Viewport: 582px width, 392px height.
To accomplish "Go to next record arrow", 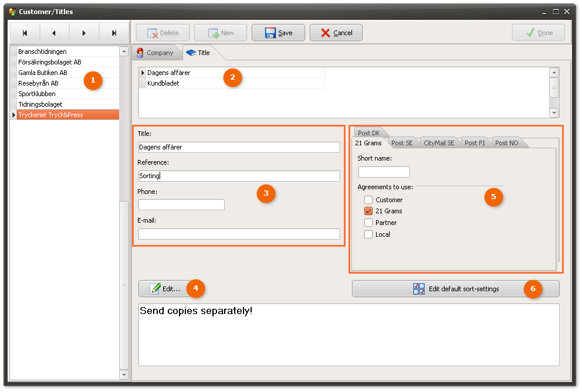I will 84,33.
